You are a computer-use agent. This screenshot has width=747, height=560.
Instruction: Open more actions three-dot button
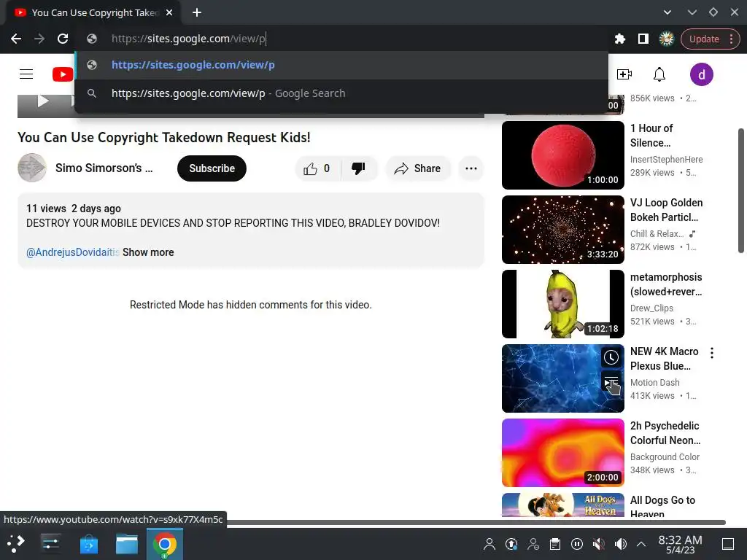(x=471, y=168)
